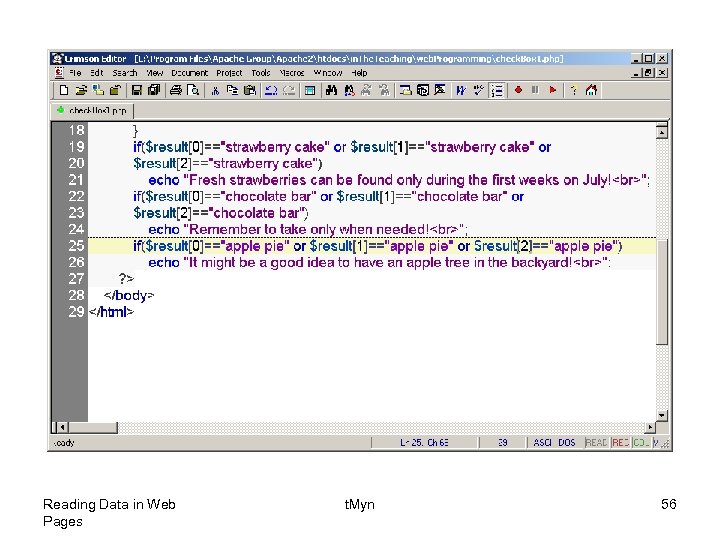The height and width of the screenshot is (540, 720).
Task: Paste with the clipboard toolbar icon
Action: (x=250, y=90)
